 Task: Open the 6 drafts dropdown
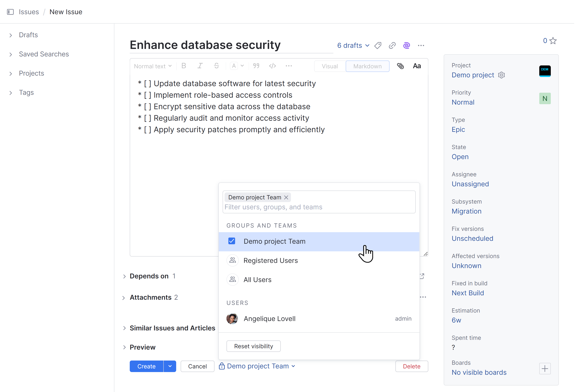pos(353,46)
